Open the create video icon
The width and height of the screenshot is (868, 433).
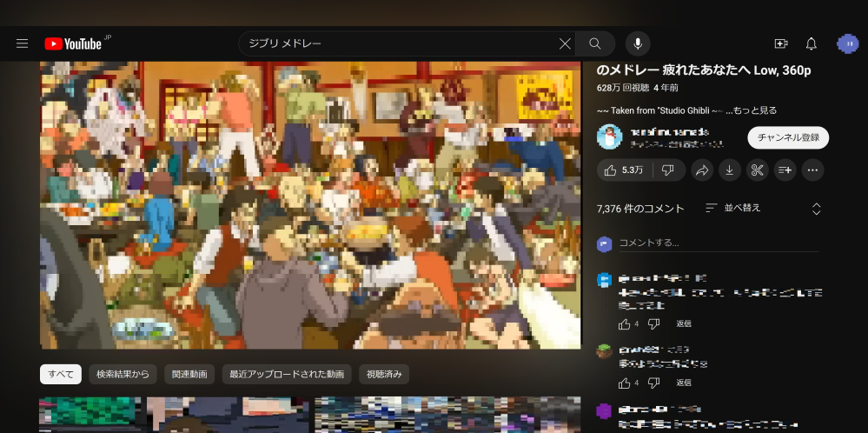[781, 43]
